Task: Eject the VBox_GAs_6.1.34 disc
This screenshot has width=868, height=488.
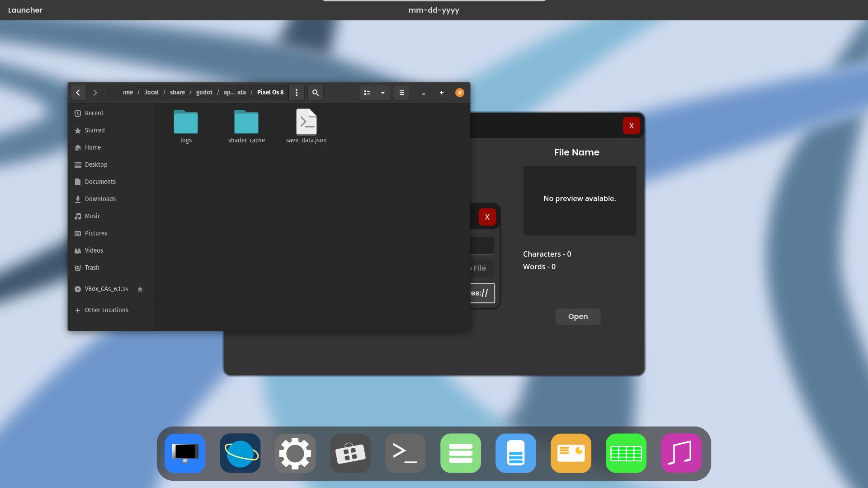Action: click(x=140, y=289)
